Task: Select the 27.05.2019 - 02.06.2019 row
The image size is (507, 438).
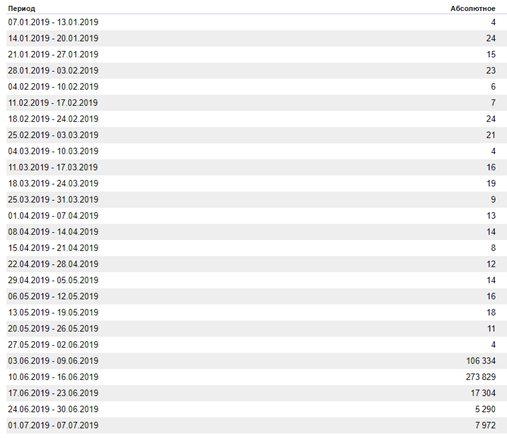Action: pyautogui.click(x=253, y=345)
